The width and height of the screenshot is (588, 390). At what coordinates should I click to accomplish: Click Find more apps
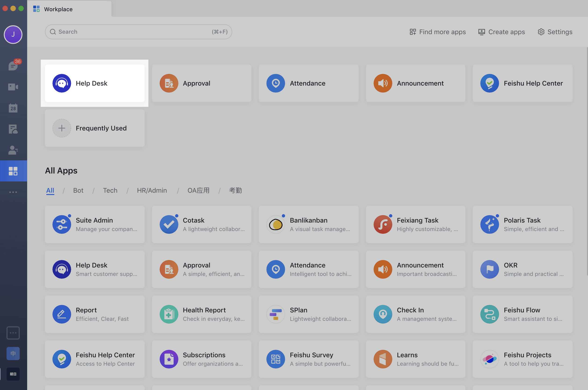438,32
